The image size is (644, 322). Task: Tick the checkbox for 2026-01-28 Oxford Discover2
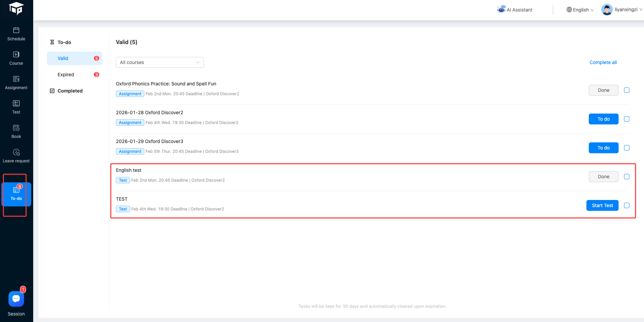click(x=627, y=119)
